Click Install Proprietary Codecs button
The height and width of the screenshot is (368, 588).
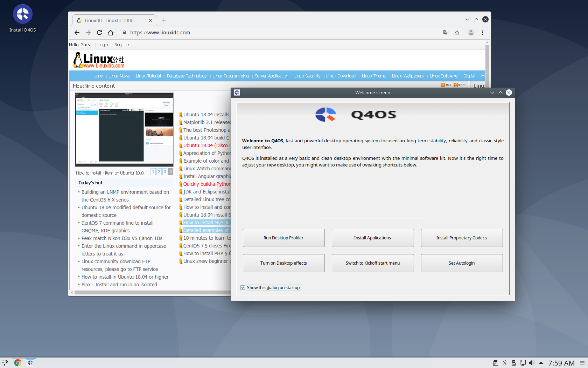pos(462,238)
